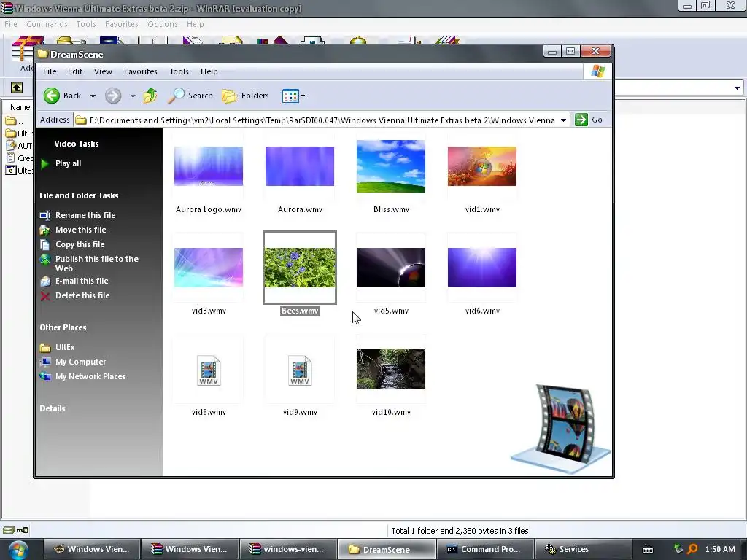Screen dimensions: 747x560
Task: Open the Back history dropdown arrow
Action: click(x=93, y=96)
